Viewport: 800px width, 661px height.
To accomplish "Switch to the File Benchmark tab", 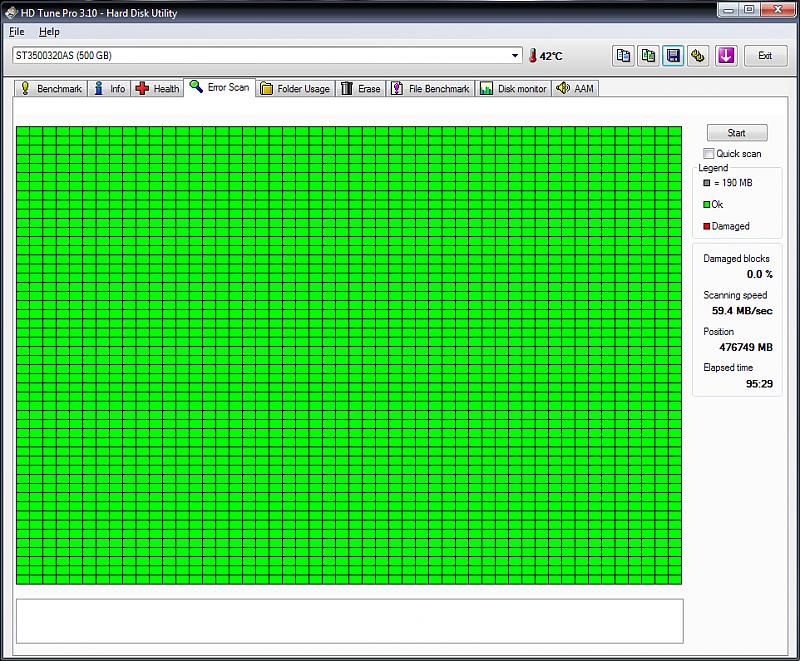I will coord(431,88).
